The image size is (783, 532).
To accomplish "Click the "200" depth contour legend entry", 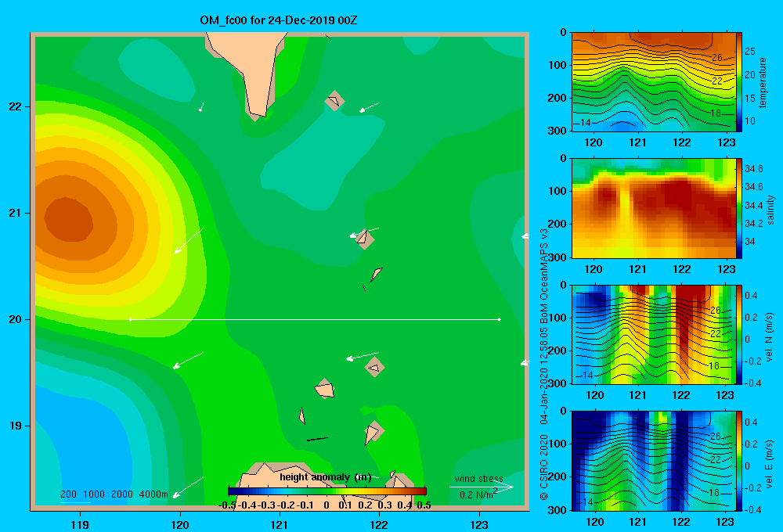I will [x=68, y=494].
